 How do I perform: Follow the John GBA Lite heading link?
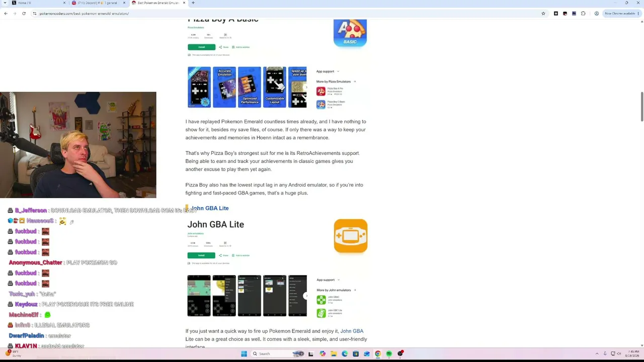tap(210, 208)
